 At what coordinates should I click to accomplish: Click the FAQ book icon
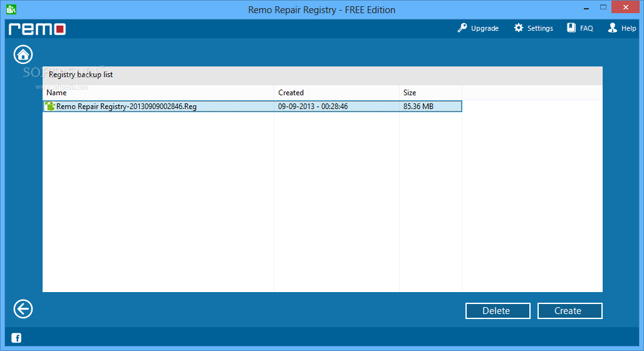[571, 28]
